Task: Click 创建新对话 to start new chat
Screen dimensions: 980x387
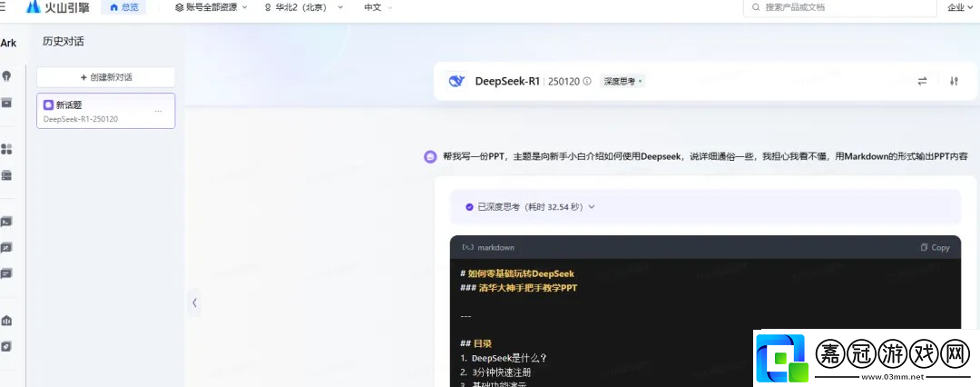Action: 105,77
